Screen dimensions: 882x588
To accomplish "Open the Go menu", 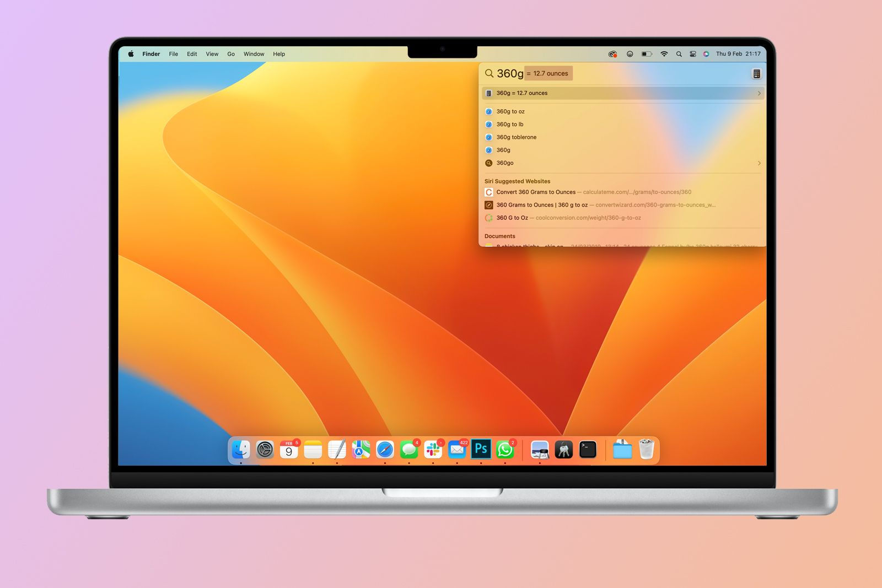I will 231,54.
